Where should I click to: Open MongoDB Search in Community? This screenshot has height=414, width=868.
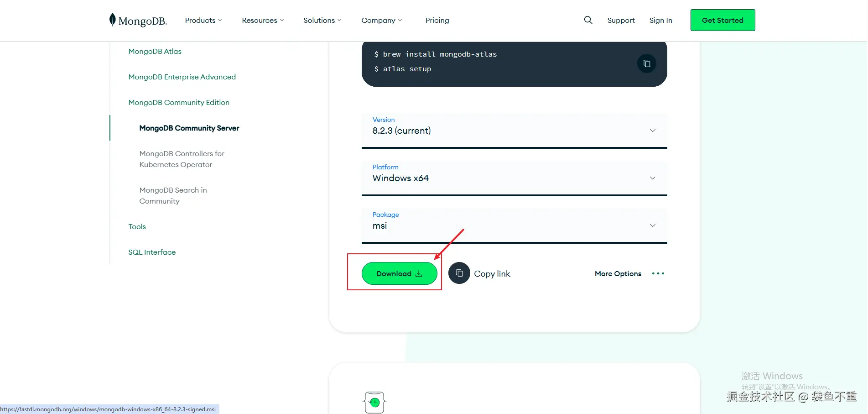pos(173,195)
